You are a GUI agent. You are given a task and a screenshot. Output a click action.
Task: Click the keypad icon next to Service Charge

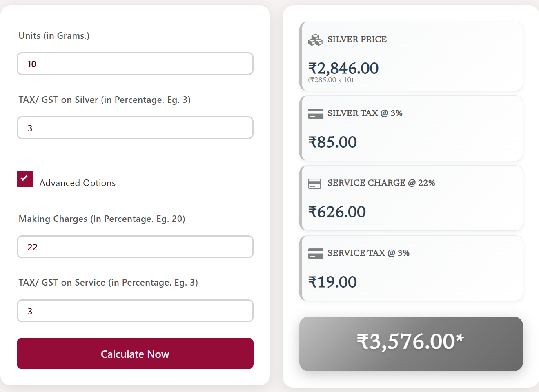[314, 183]
